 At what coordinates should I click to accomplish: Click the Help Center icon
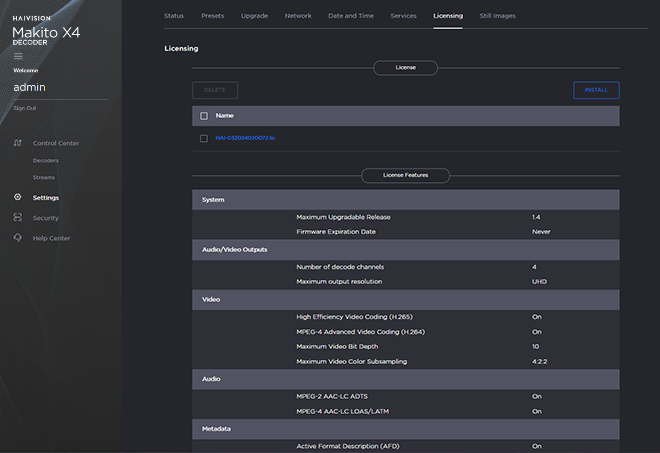pos(18,238)
